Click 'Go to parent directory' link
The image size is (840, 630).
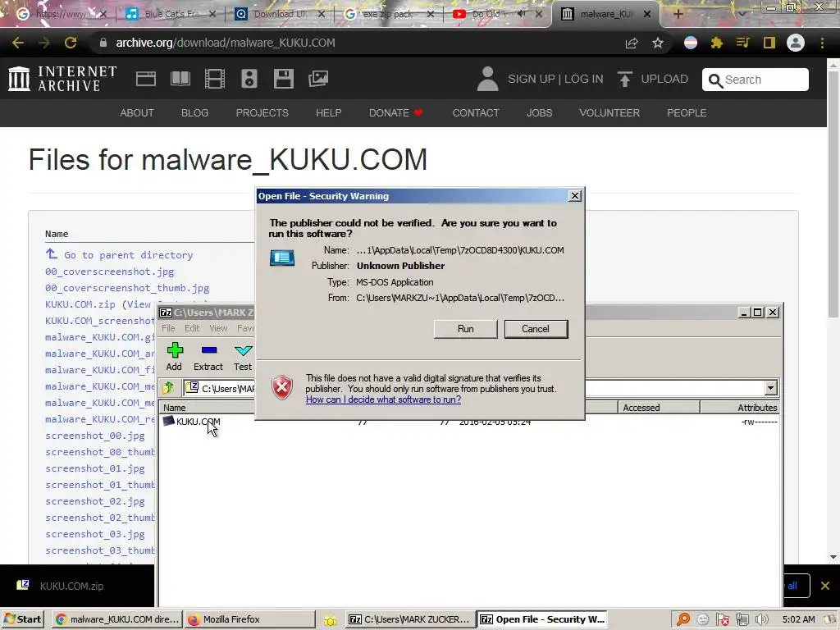coord(129,255)
